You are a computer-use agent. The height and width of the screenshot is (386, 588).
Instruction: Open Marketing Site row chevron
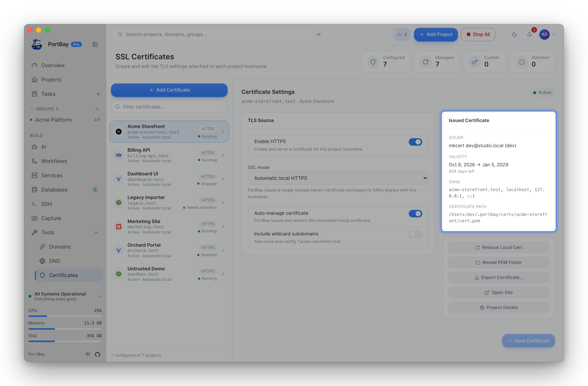pos(223,226)
